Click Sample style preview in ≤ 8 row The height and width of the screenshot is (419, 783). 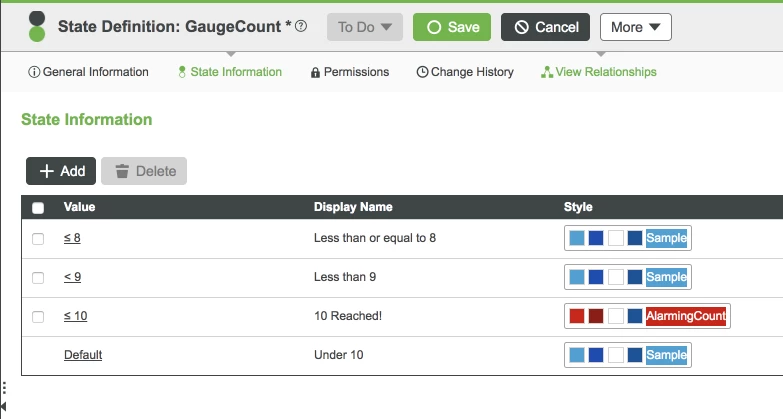click(666, 238)
